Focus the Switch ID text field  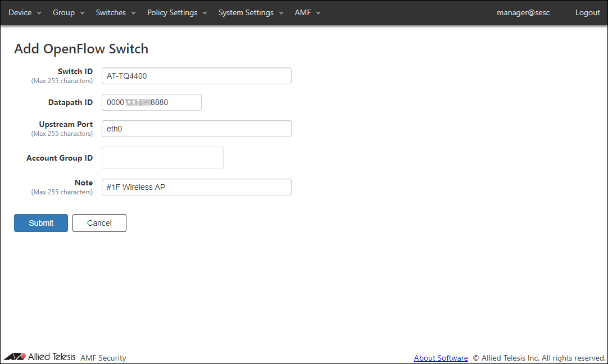coord(196,76)
